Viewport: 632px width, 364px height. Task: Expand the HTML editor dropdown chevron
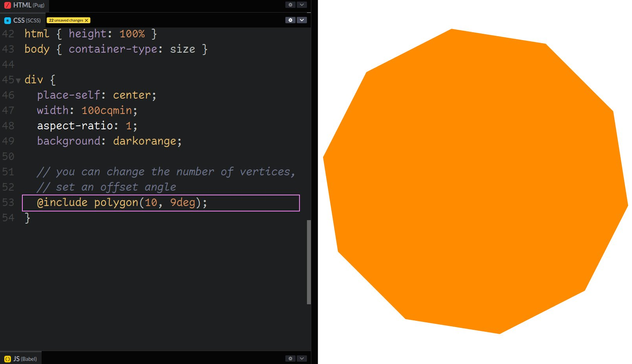[302, 5]
